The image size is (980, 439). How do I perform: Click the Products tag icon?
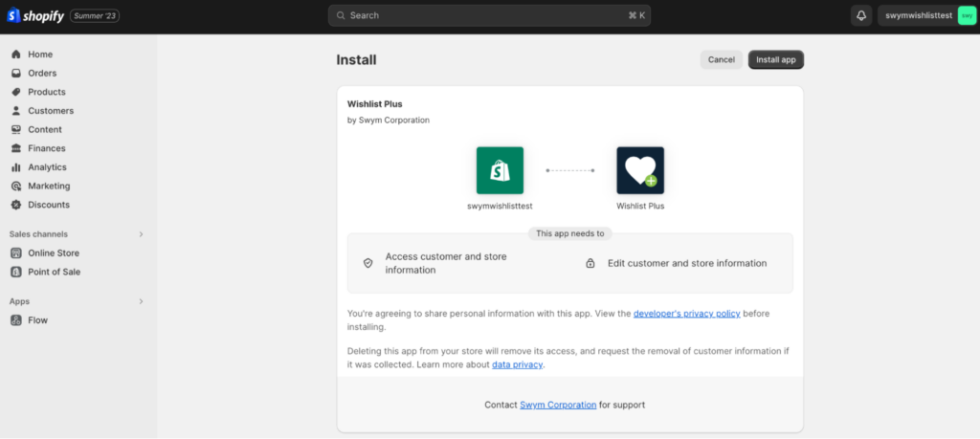[x=16, y=92]
